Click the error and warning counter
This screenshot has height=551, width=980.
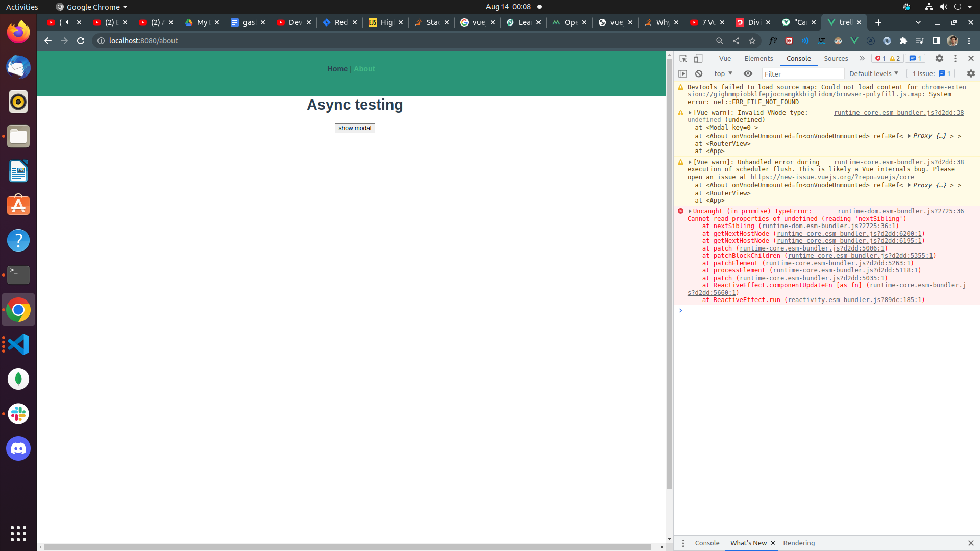(887, 58)
